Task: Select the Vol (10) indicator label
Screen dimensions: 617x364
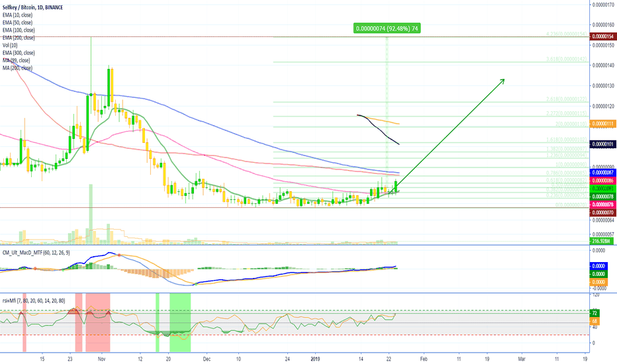Action: click(x=10, y=45)
